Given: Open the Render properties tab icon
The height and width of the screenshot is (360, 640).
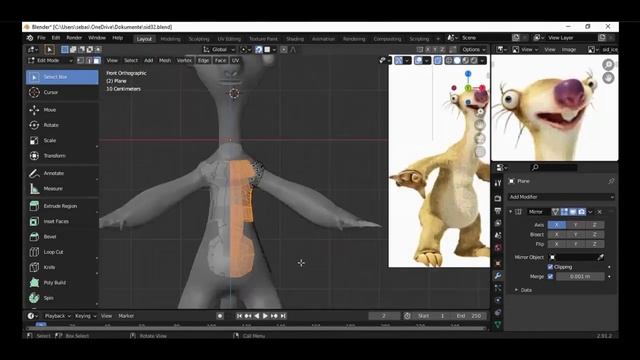Looking at the screenshot, I should 498,198.
